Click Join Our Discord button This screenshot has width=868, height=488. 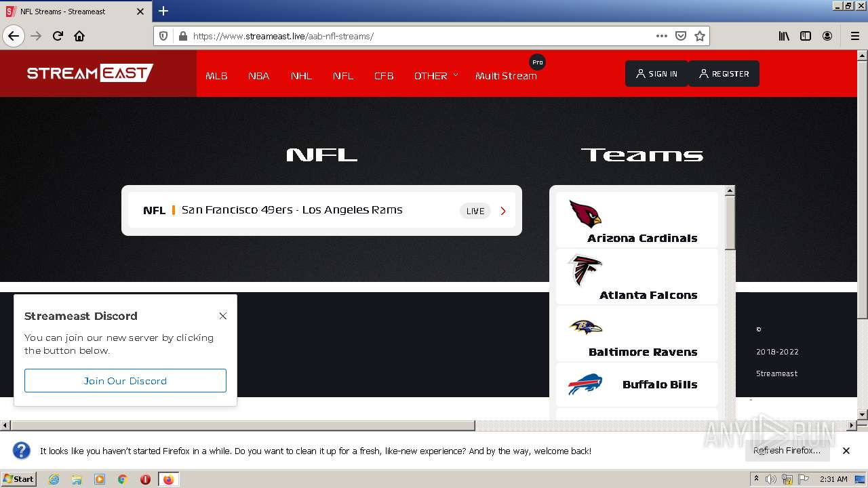(x=125, y=381)
